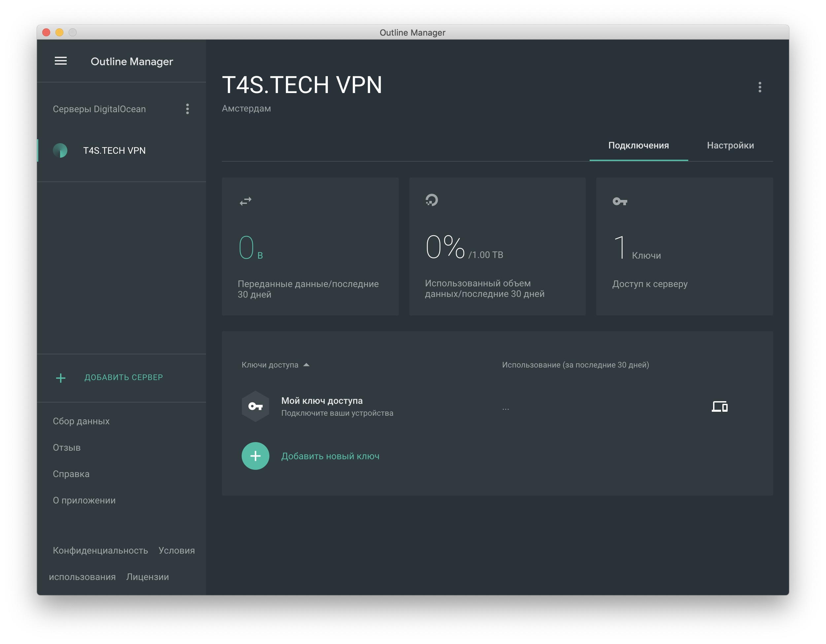Image resolution: width=826 pixels, height=644 pixels.
Task: Open Условия использования link
Action: 177,550
